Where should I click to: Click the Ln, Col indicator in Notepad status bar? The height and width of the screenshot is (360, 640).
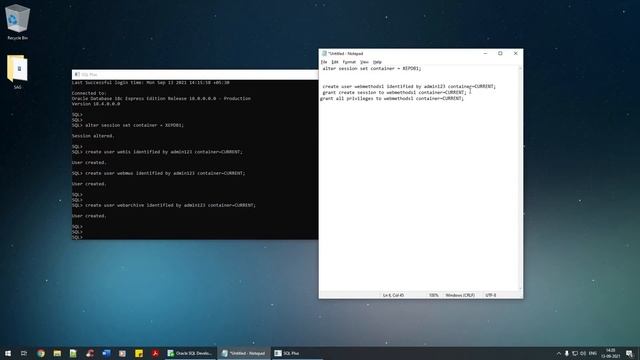[x=393, y=295]
